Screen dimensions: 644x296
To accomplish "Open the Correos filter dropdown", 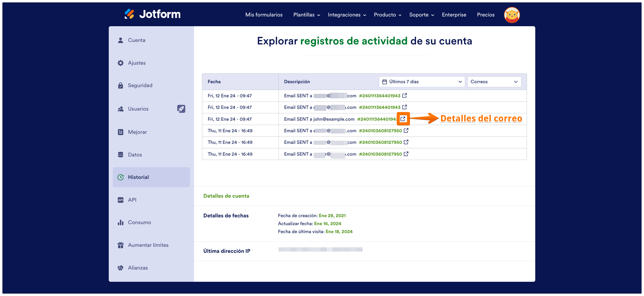I will coord(494,82).
